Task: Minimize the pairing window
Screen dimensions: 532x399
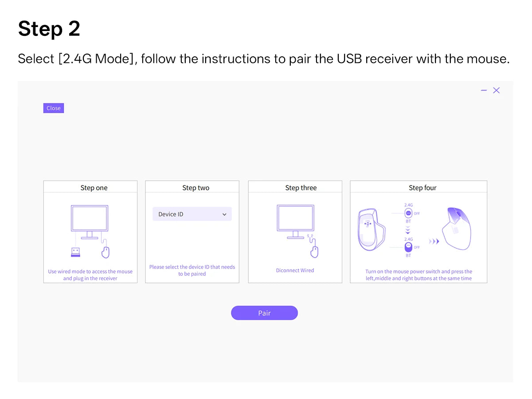Action: click(484, 90)
